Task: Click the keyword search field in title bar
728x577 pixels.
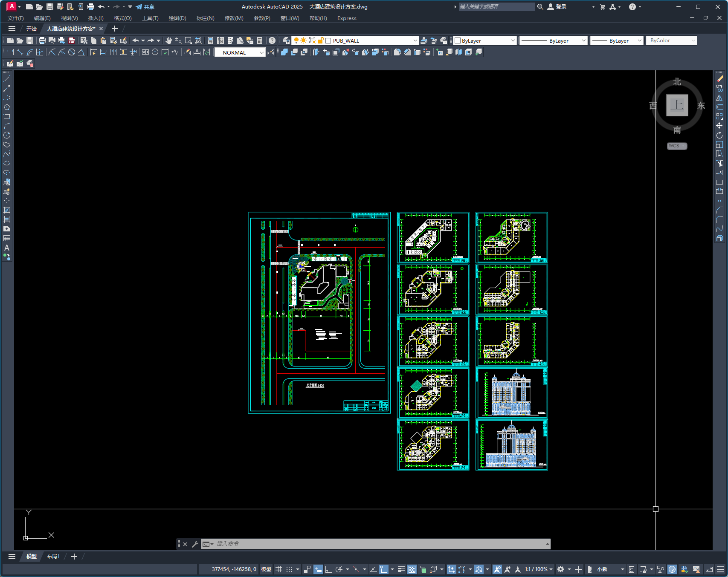Action: pyautogui.click(x=496, y=7)
